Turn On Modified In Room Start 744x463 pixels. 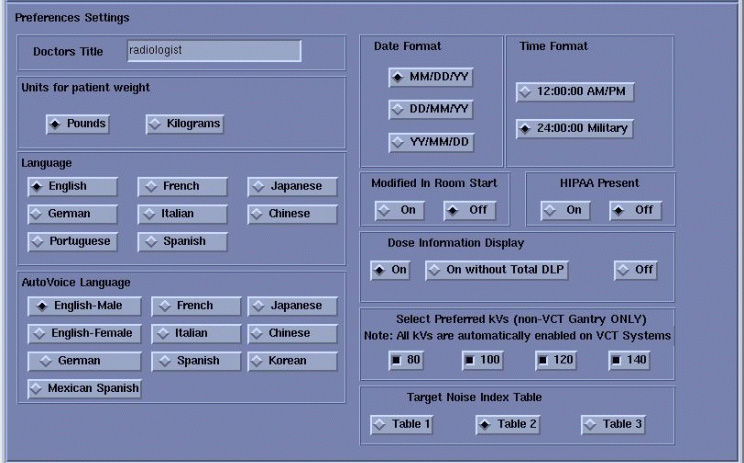(x=400, y=210)
